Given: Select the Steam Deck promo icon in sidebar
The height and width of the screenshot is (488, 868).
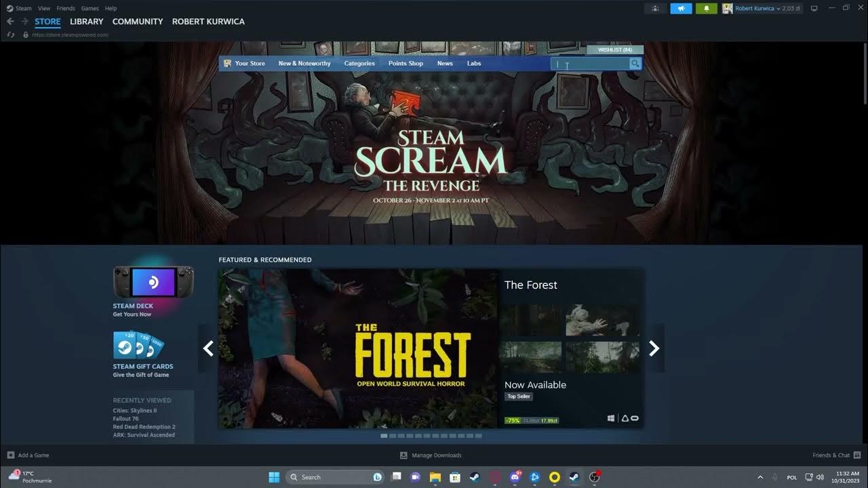Looking at the screenshot, I should pyautogui.click(x=153, y=280).
